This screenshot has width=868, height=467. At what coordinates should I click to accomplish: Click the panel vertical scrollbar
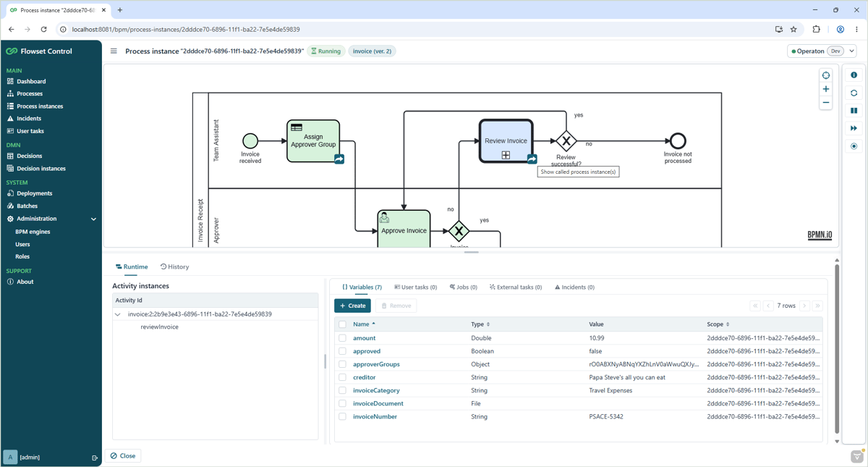click(x=837, y=350)
